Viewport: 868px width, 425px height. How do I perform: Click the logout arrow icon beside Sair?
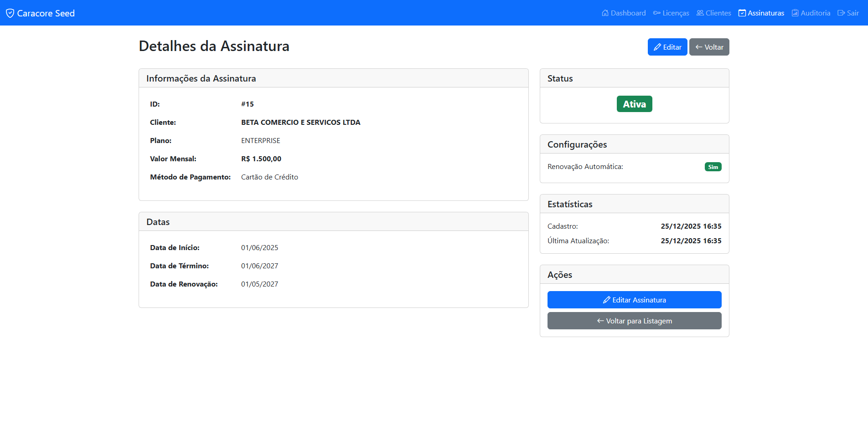tap(841, 13)
